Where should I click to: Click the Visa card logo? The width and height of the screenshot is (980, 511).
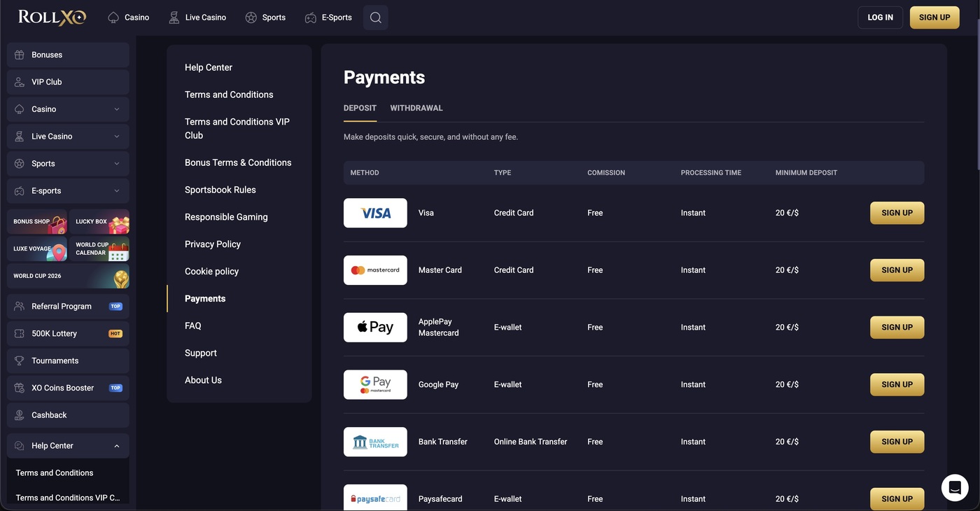(x=375, y=213)
